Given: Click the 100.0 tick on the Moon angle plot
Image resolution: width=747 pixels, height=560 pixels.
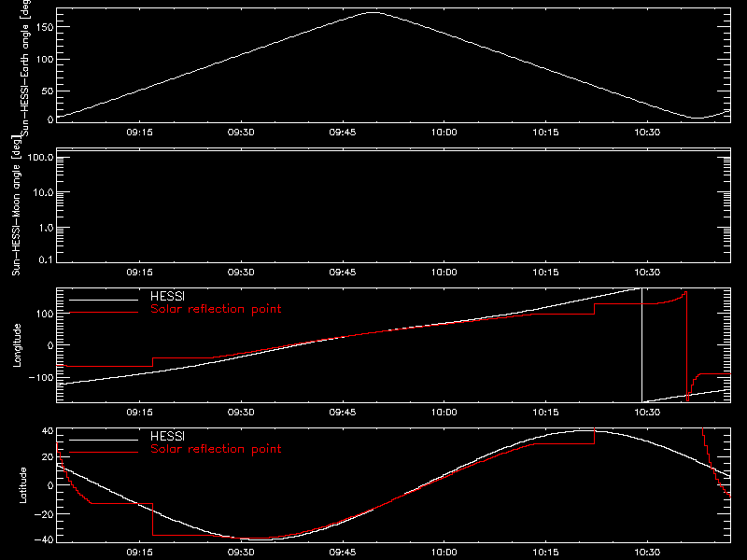Looking at the screenshot, I should pyautogui.click(x=40, y=158).
